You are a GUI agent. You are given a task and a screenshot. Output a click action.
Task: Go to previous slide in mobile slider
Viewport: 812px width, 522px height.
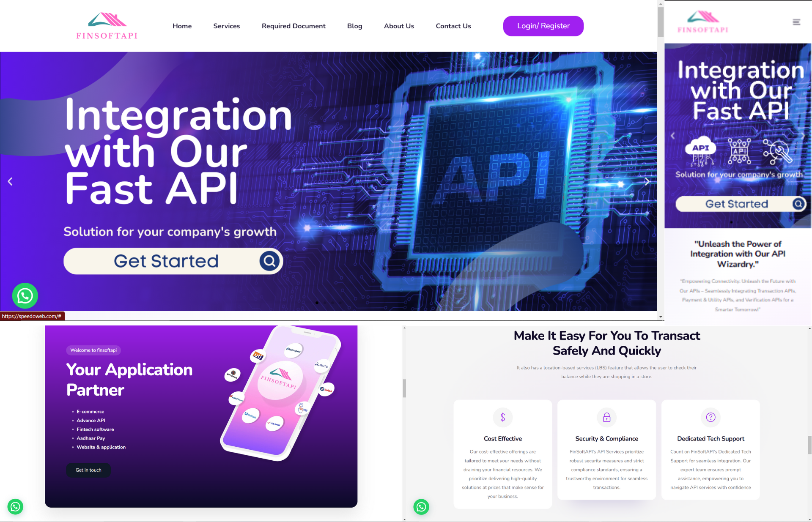673,136
